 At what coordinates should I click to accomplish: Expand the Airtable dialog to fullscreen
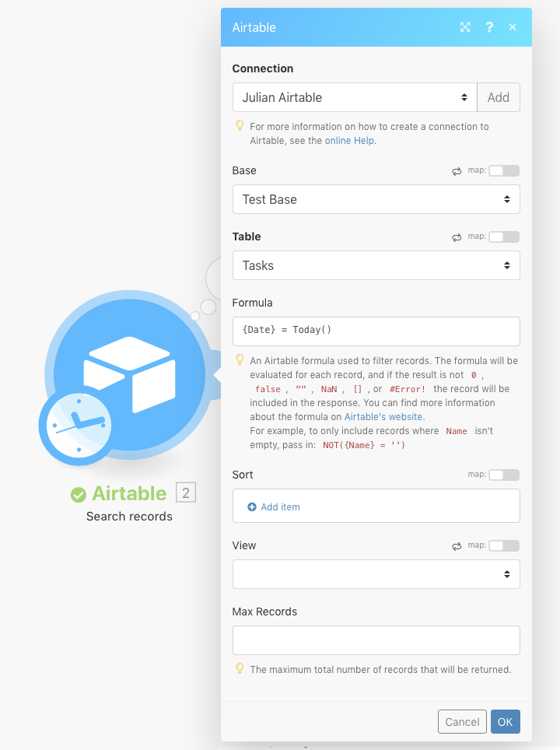pyautogui.click(x=465, y=27)
